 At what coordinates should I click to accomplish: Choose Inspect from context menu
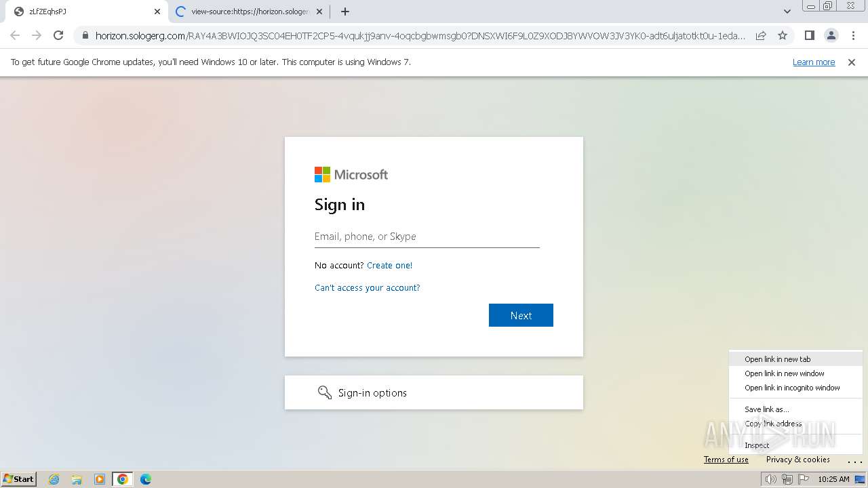point(795,445)
